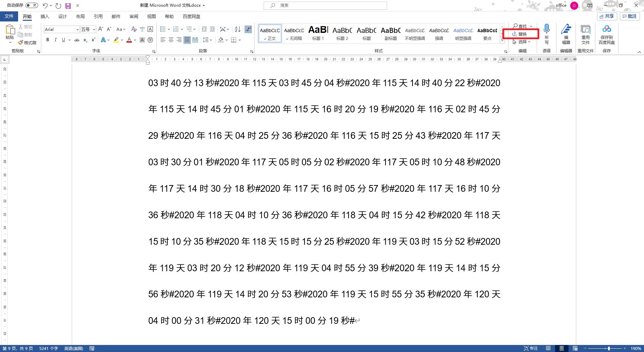Decrease font size with A-down icon
Image resolution: width=644 pixels, height=352 pixels.
click(109, 30)
